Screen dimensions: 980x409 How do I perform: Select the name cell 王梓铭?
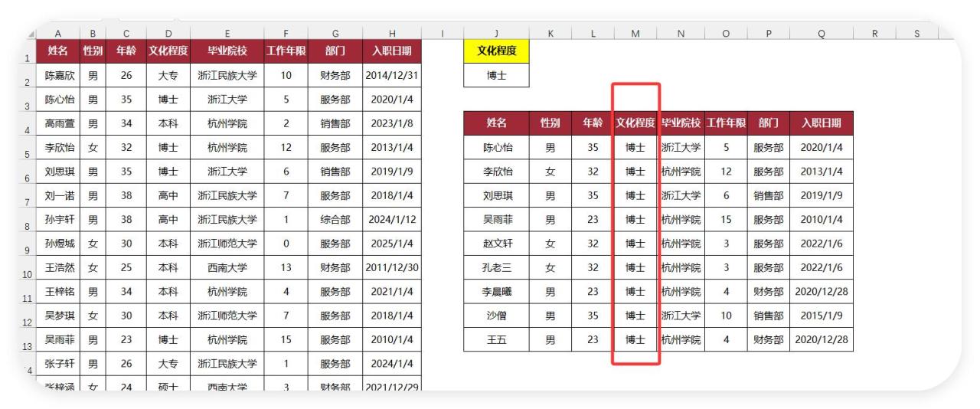(58, 292)
